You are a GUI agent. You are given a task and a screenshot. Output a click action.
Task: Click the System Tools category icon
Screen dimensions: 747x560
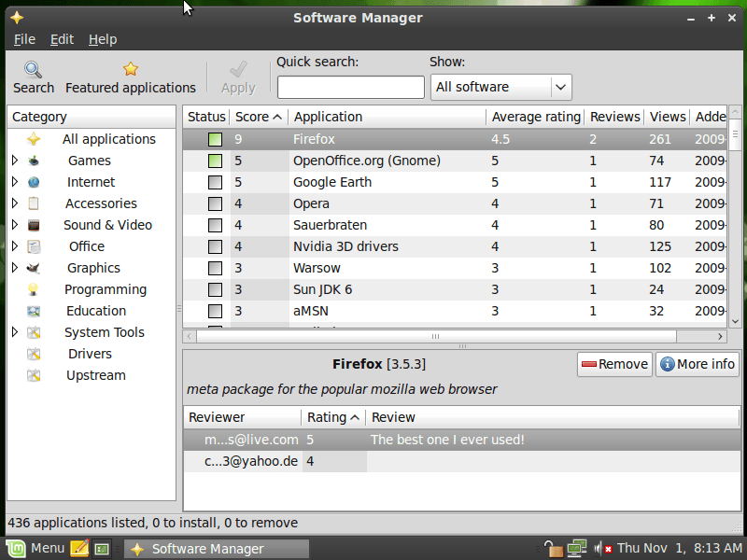tap(34, 332)
